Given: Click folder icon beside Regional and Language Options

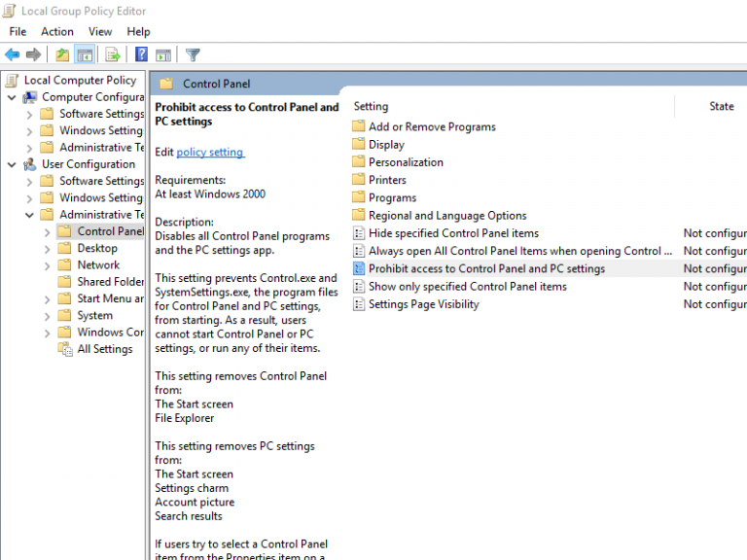Looking at the screenshot, I should click(x=359, y=215).
